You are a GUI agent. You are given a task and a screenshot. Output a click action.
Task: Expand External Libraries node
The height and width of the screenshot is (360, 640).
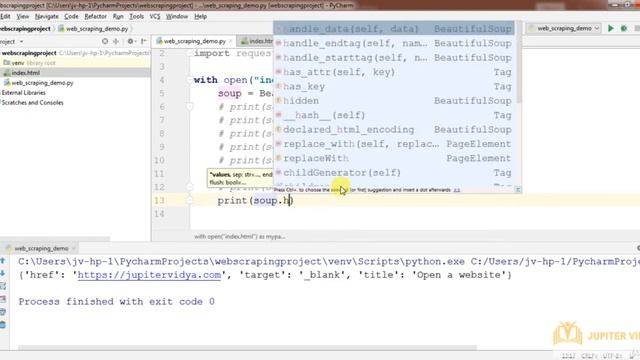point(24,93)
